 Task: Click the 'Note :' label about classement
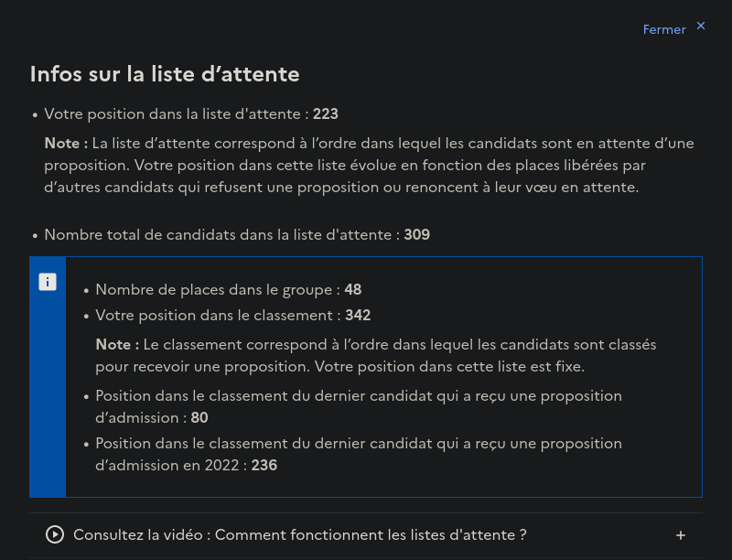point(117,345)
